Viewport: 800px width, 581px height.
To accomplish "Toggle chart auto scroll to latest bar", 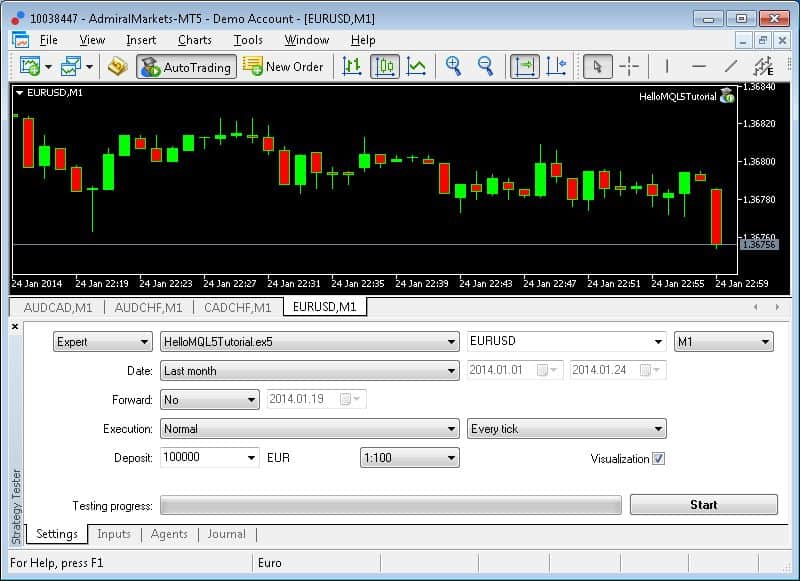I will 525,66.
